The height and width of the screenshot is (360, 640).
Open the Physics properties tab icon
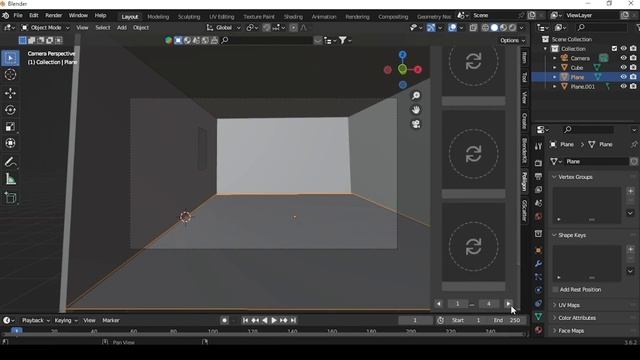[x=538, y=290]
